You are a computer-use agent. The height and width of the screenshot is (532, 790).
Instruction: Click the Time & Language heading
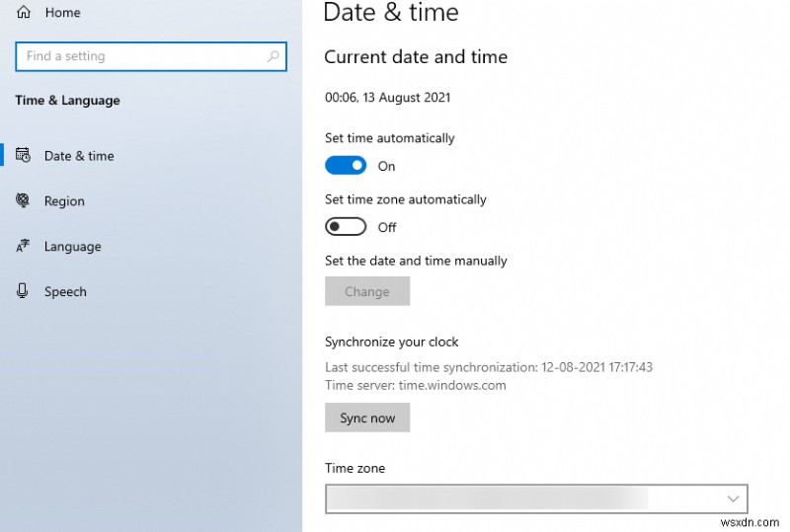[67, 101]
